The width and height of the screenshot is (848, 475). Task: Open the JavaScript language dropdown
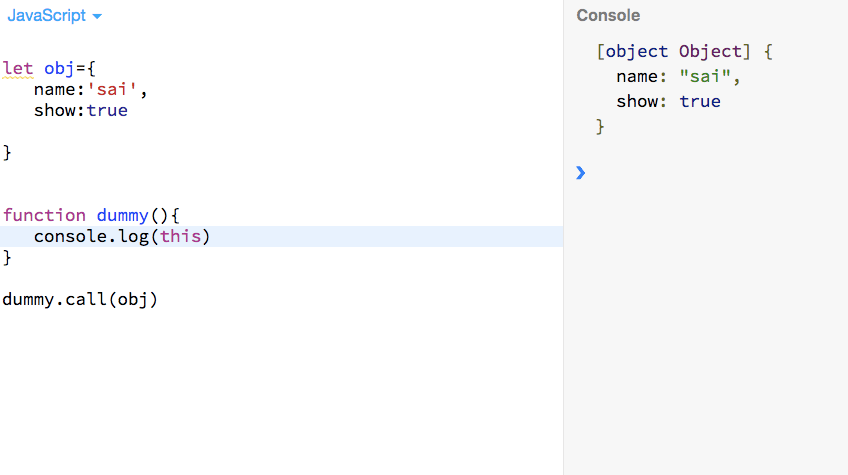click(x=54, y=16)
